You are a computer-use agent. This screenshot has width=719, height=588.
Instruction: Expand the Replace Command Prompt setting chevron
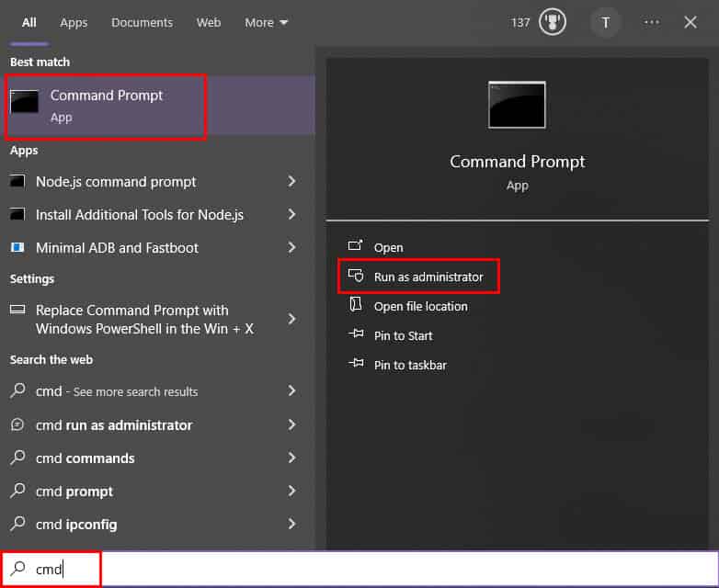(291, 319)
